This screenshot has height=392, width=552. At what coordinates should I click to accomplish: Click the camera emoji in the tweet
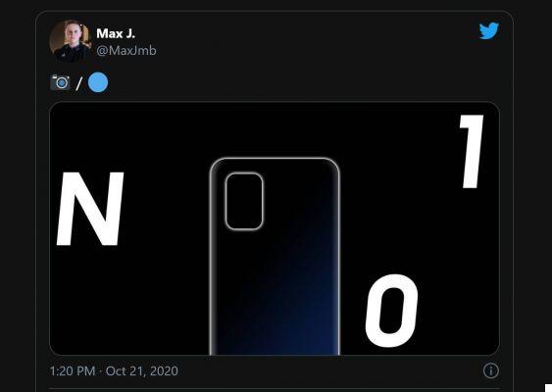(x=60, y=82)
